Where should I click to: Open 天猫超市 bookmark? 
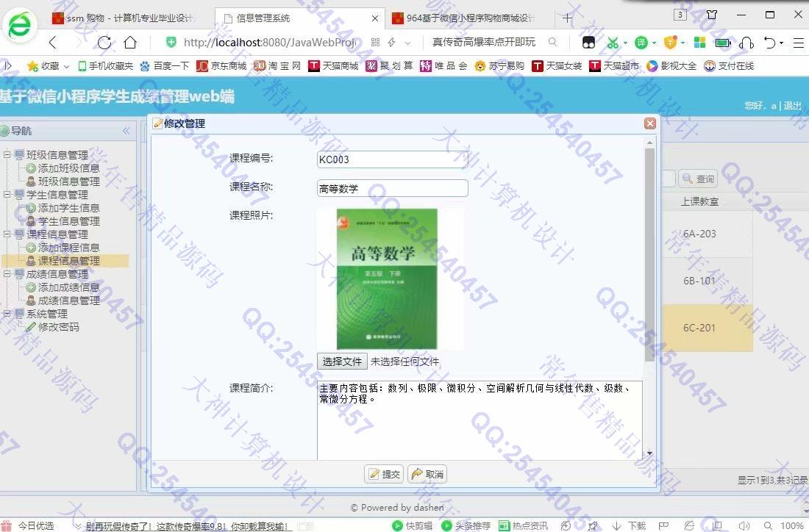coord(615,66)
